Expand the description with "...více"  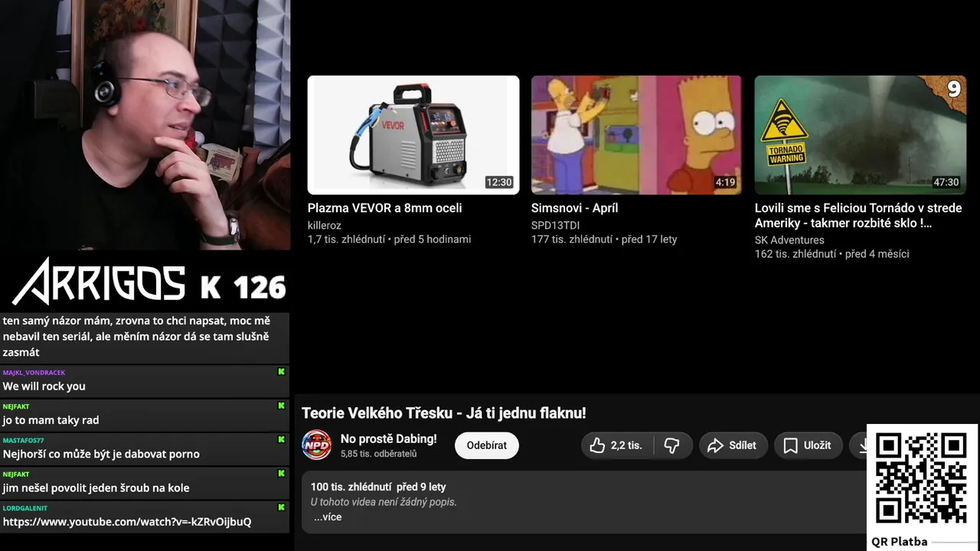point(328,517)
